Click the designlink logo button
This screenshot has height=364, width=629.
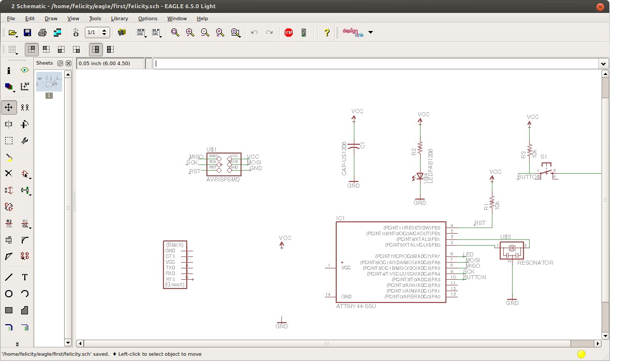coord(353,33)
